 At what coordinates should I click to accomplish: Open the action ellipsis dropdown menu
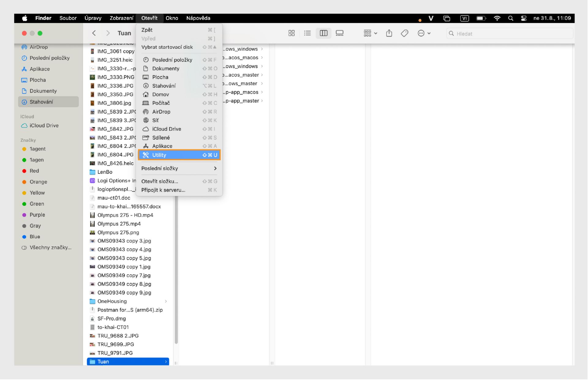point(424,33)
